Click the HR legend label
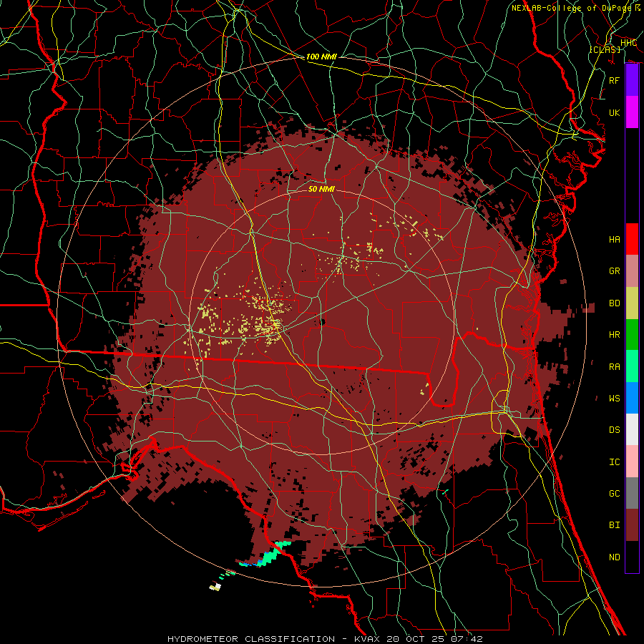Screen dimensions: 644x644 (614, 335)
